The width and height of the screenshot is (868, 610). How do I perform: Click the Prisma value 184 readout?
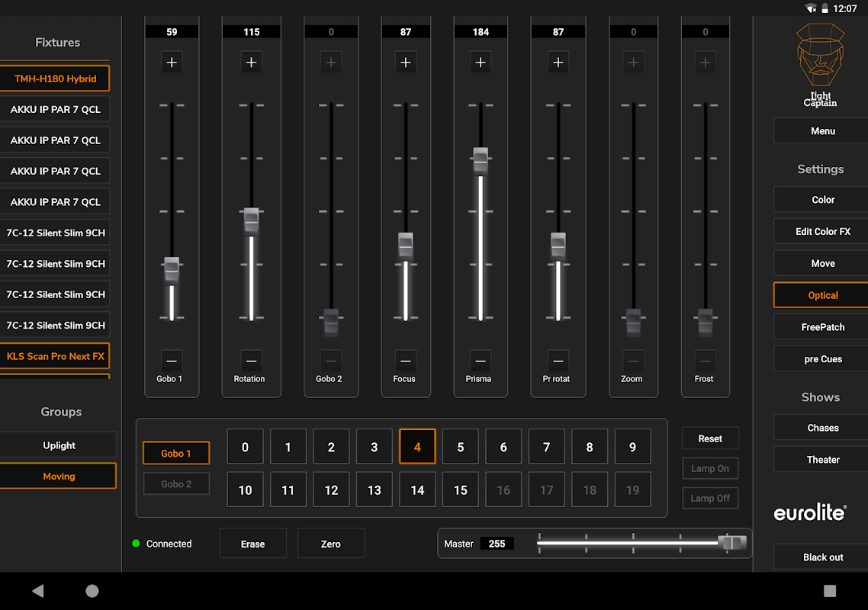tap(481, 32)
